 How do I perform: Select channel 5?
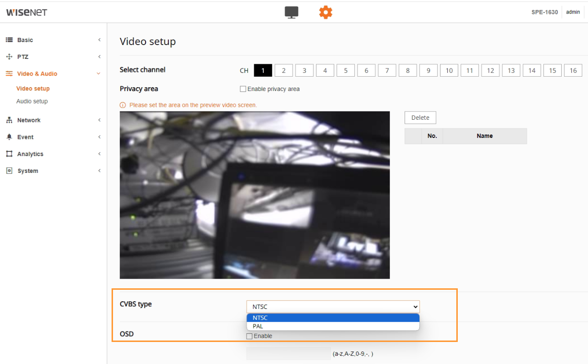(346, 70)
